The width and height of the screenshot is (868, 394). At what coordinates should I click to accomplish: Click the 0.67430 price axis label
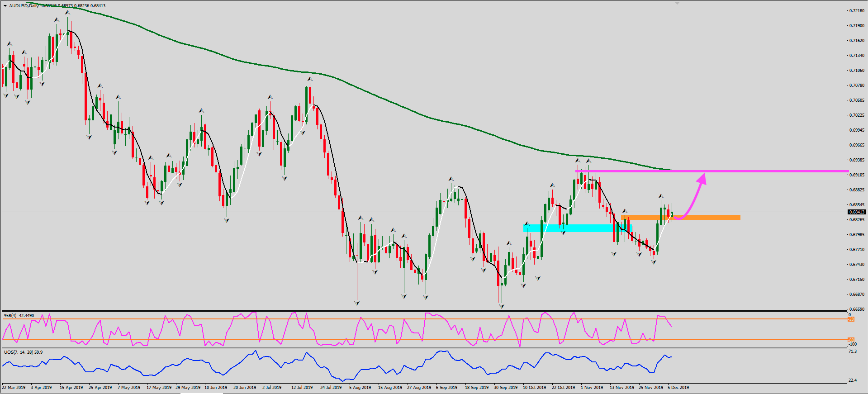point(857,264)
